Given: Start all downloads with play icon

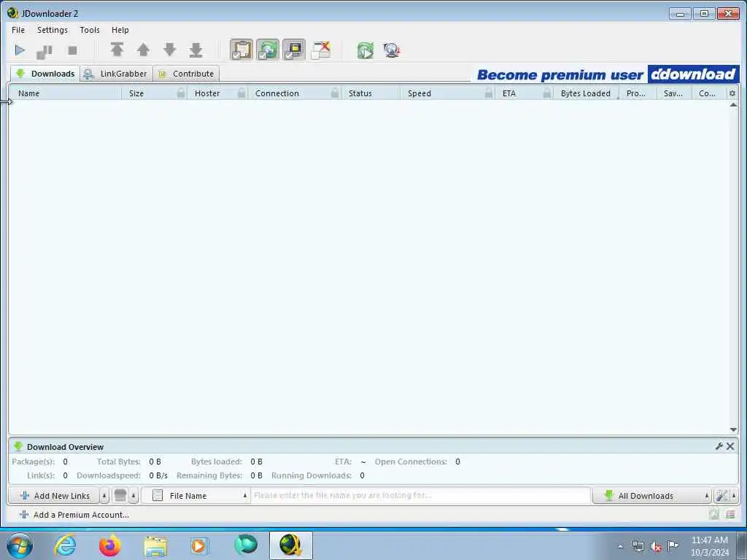Looking at the screenshot, I should coord(20,50).
